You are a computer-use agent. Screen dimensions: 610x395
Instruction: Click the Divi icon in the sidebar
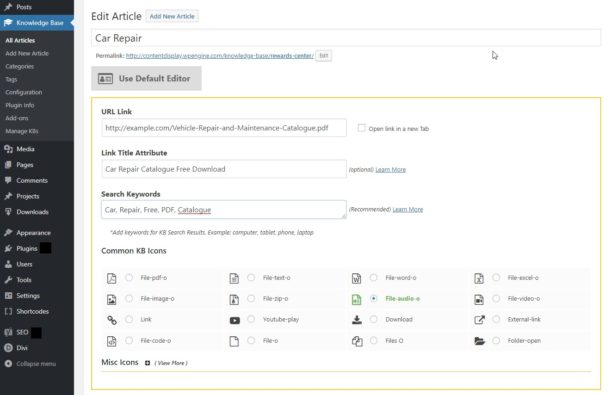(x=8, y=348)
